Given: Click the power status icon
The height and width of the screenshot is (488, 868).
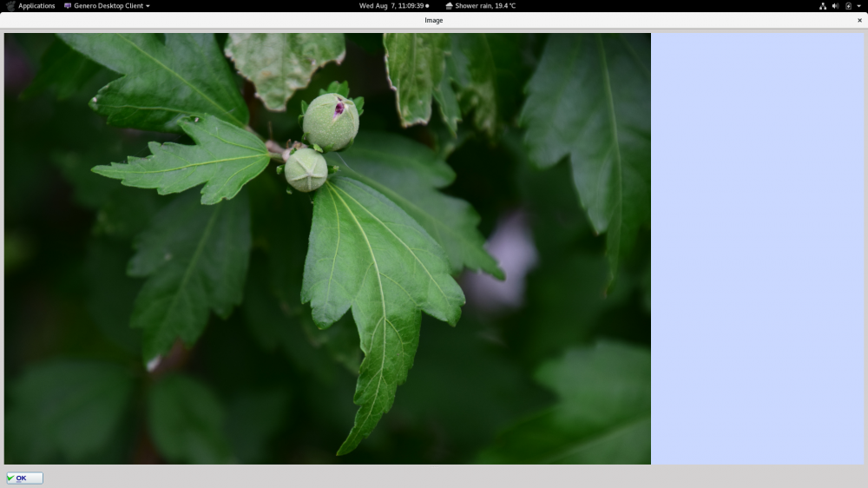Looking at the screenshot, I should coord(848,5).
